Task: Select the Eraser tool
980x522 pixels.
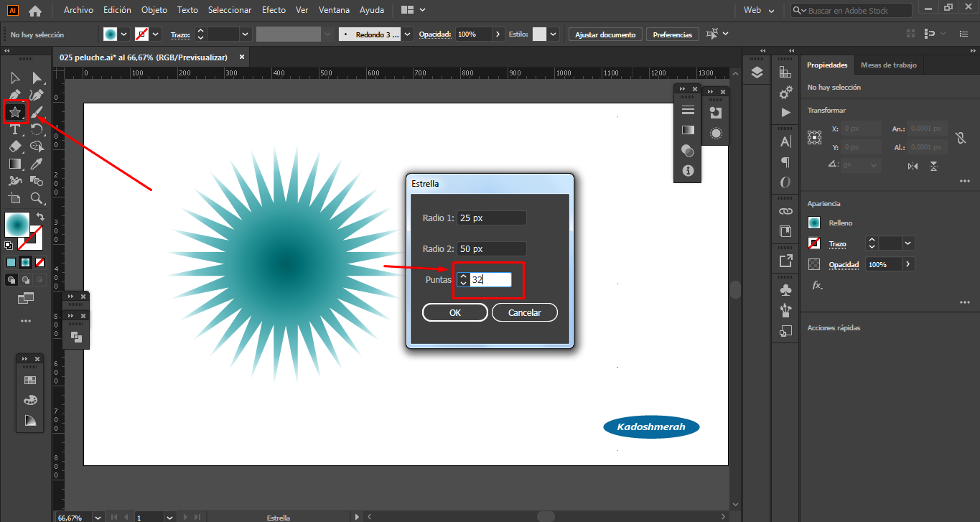Action: click(15, 146)
